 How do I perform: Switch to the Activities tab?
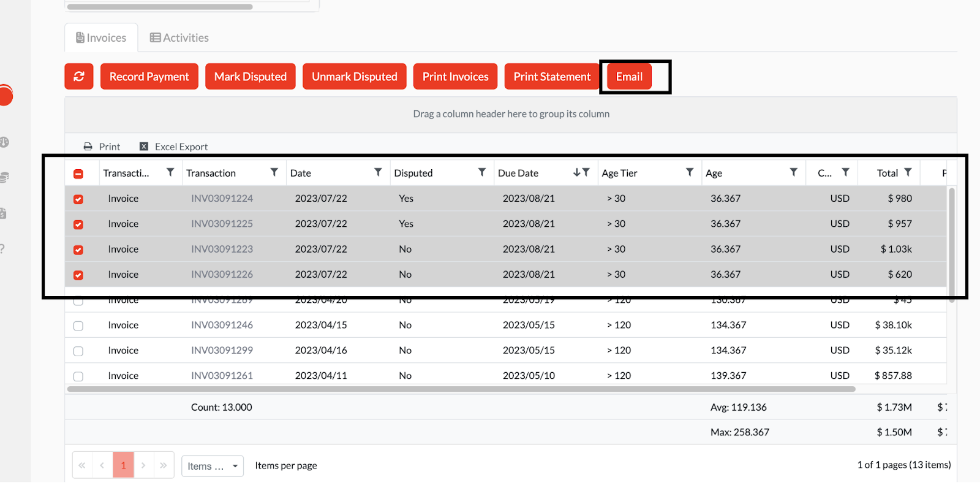click(x=179, y=37)
